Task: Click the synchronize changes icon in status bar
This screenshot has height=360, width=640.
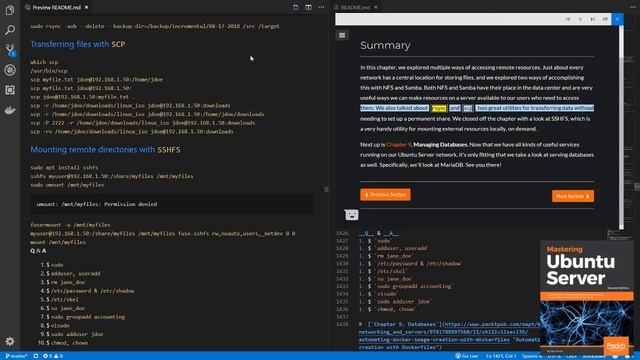Action: tap(36, 356)
